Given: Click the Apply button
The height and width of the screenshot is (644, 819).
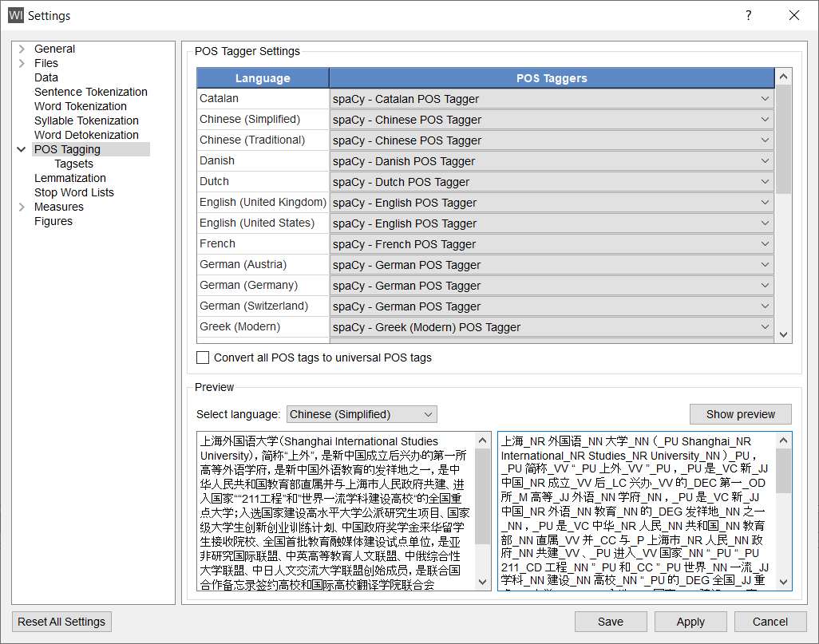Looking at the screenshot, I should [690, 622].
